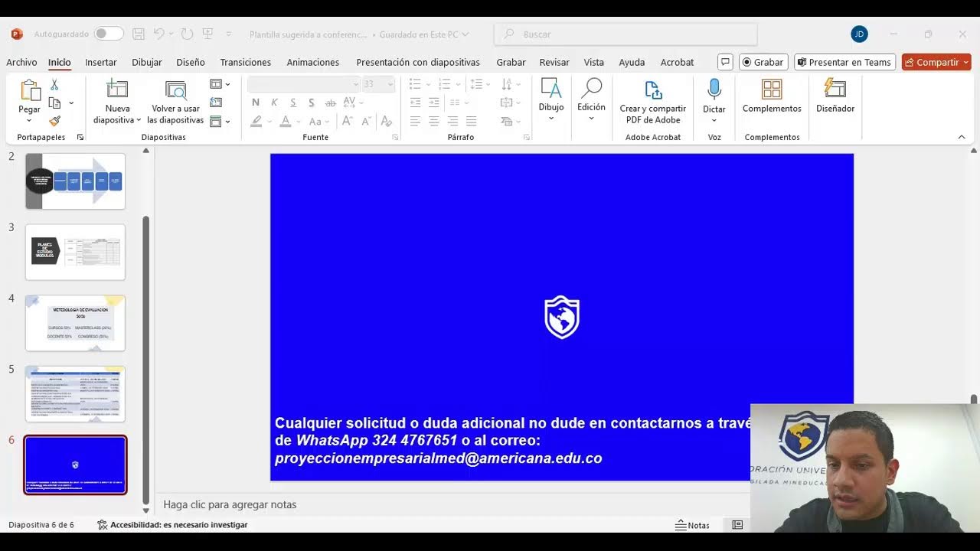Open the Dibujo tools
The image size is (980, 551).
[551, 98]
